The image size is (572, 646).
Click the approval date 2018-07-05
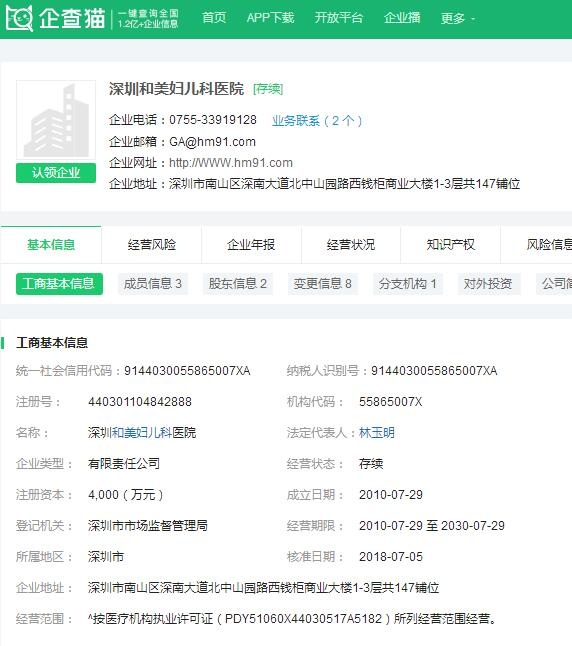click(391, 557)
